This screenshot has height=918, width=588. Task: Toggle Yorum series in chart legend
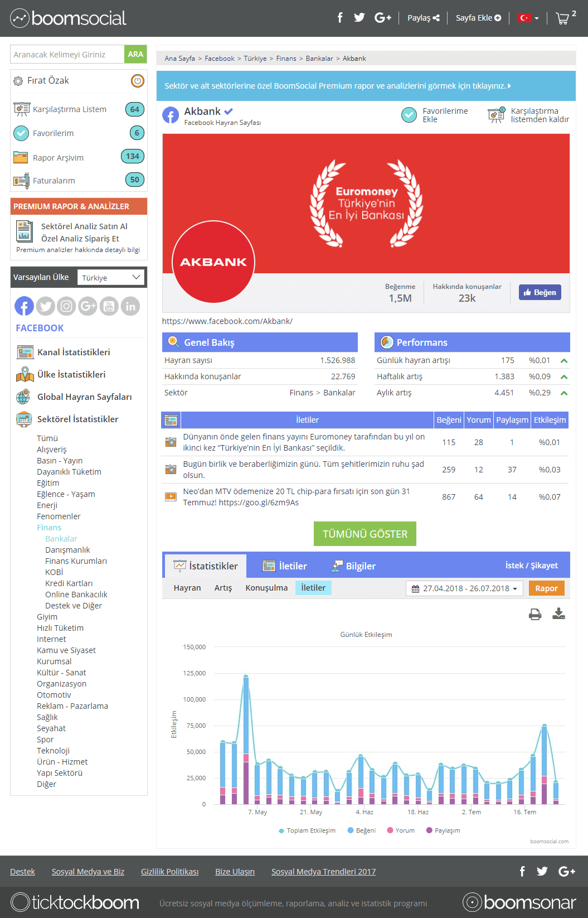pos(401,830)
